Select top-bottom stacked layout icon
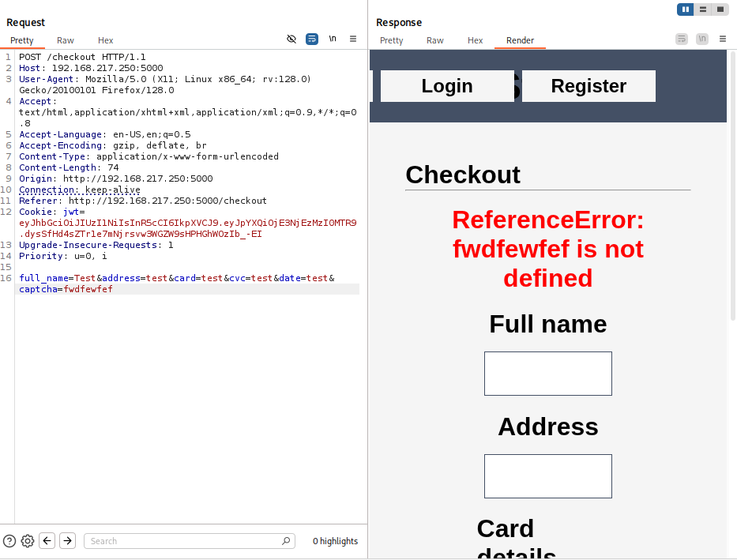The width and height of the screenshot is (737, 560). [x=702, y=9]
